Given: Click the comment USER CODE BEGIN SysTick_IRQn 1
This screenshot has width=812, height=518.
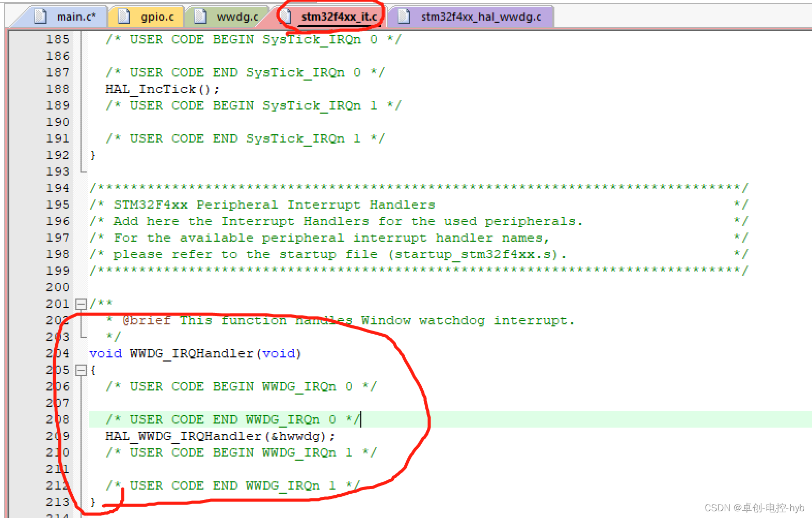Looking at the screenshot, I should click(x=253, y=105).
